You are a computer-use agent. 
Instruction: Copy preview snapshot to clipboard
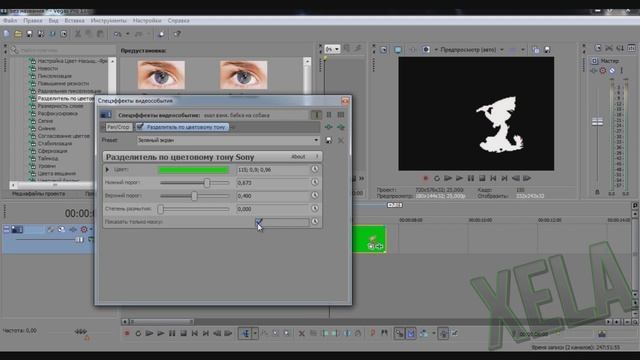pyautogui.click(x=536, y=50)
